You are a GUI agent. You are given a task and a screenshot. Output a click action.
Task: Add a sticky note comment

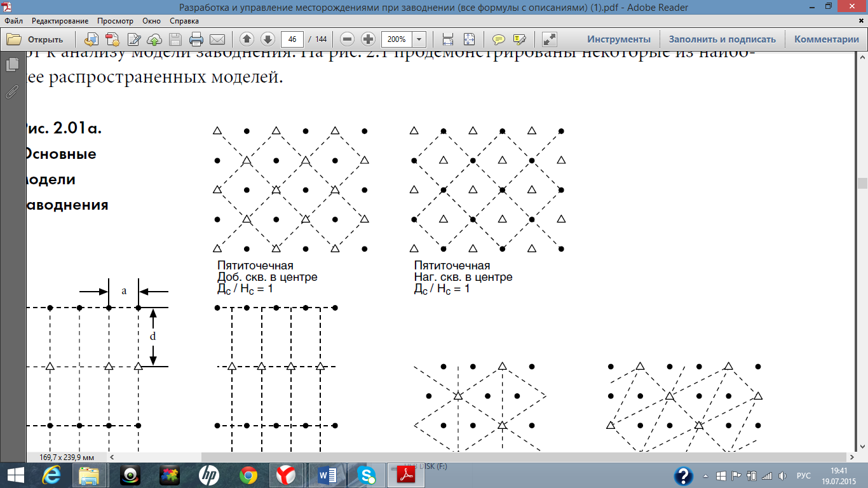(x=499, y=39)
